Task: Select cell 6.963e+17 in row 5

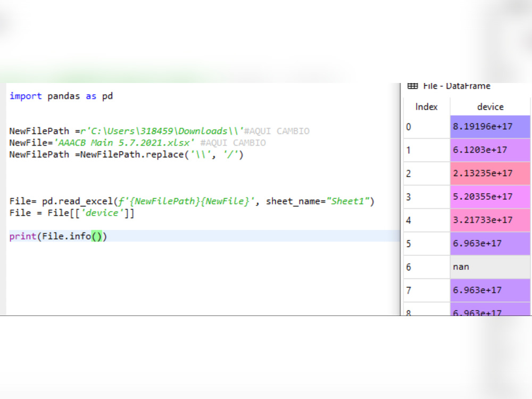Action: click(x=491, y=244)
